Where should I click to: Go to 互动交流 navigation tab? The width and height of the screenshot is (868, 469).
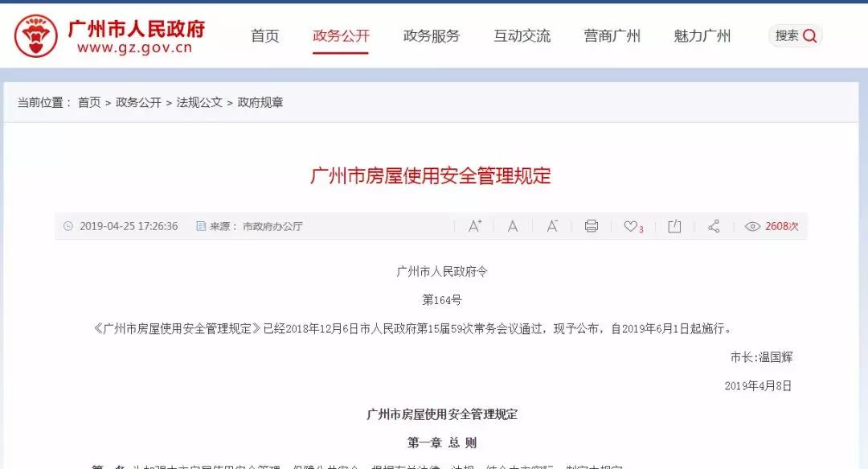point(522,36)
